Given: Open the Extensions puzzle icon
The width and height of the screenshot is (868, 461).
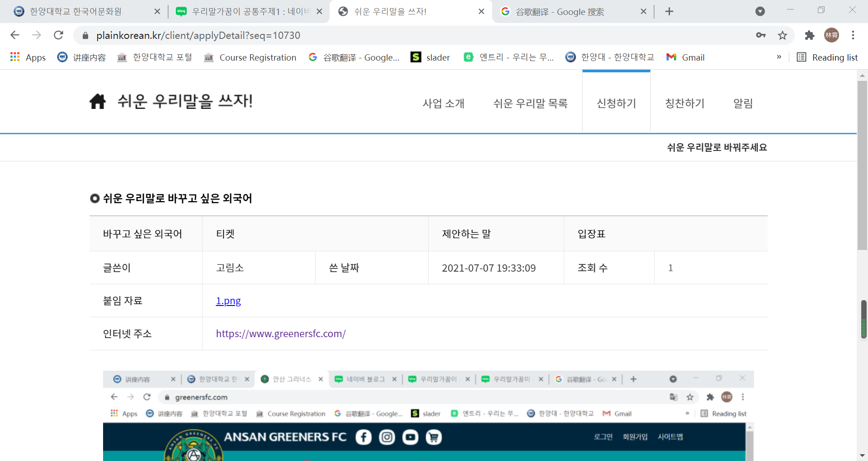Looking at the screenshot, I should (809, 35).
